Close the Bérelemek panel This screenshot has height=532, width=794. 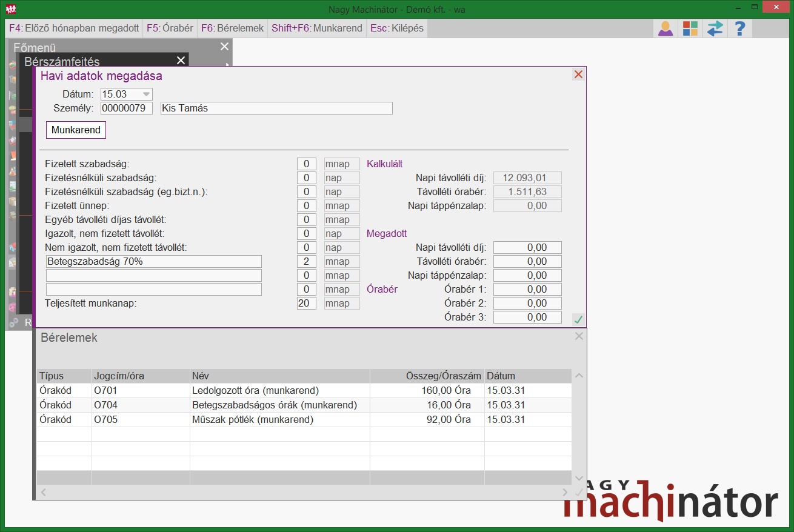point(579,336)
